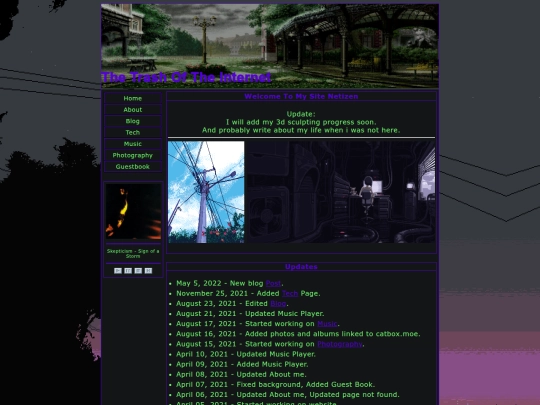Open the Home navigation item
540x405 pixels.
click(x=133, y=98)
